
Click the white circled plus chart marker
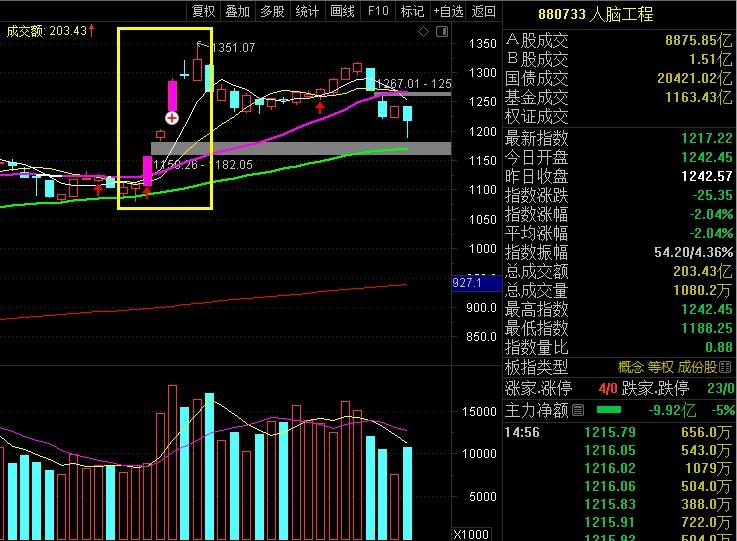[172, 118]
